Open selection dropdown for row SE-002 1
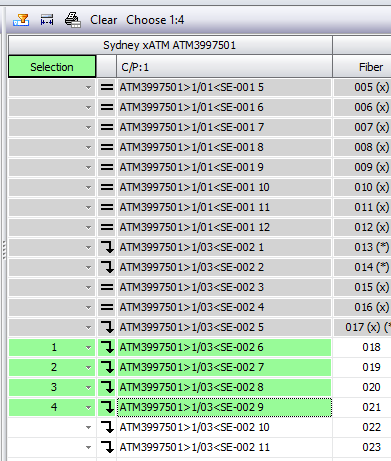Image resolution: width=391 pixels, height=461 pixels. click(88, 248)
